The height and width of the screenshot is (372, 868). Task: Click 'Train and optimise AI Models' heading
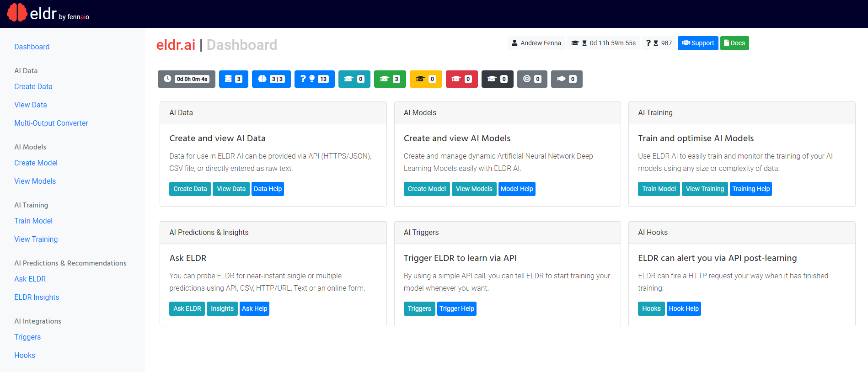click(x=696, y=138)
